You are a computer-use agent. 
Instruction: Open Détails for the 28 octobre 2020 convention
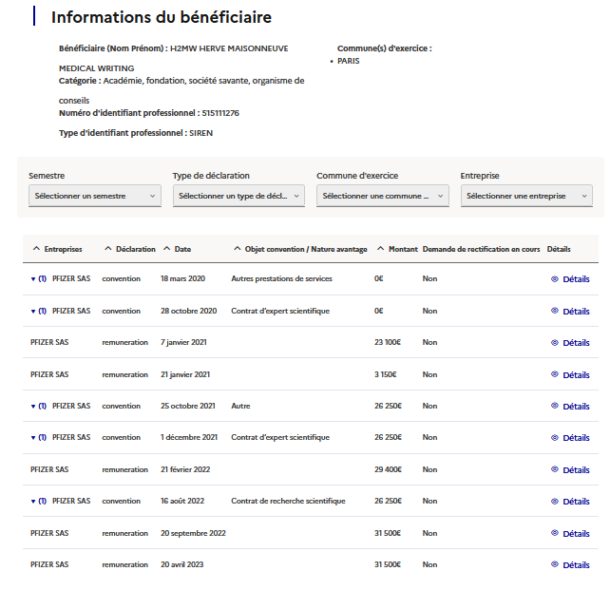click(x=570, y=311)
